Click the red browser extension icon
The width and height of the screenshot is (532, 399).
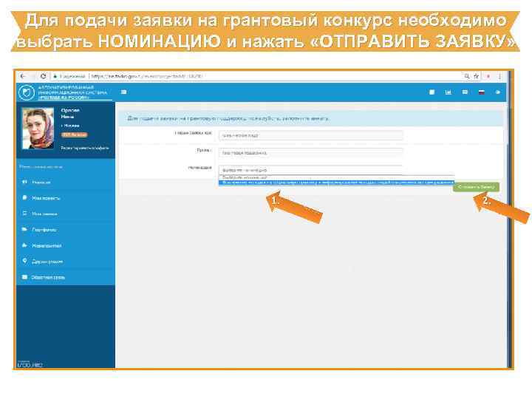click(x=488, y=76)
